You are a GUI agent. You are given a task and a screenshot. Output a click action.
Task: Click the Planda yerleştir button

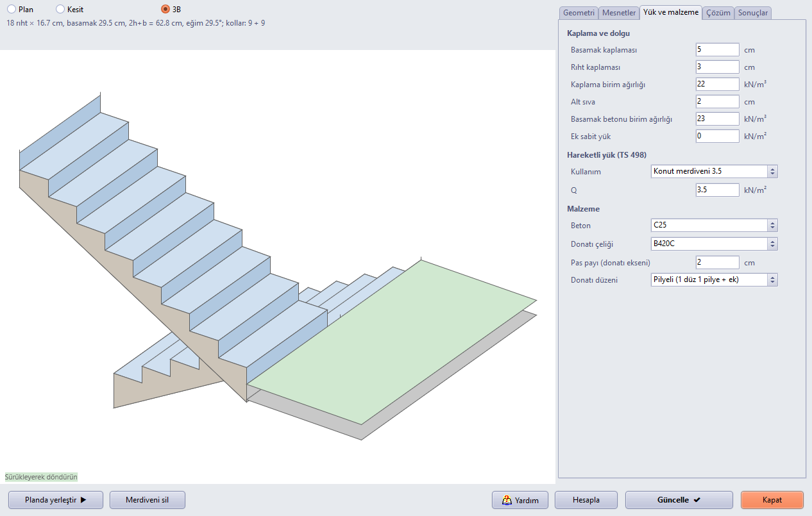(x=56, y=500)
